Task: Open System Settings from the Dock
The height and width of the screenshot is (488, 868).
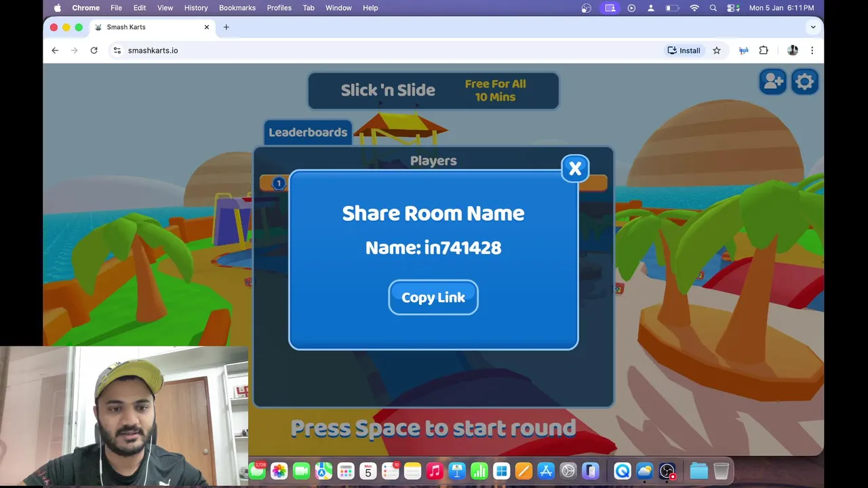Action: coord(568,471)
